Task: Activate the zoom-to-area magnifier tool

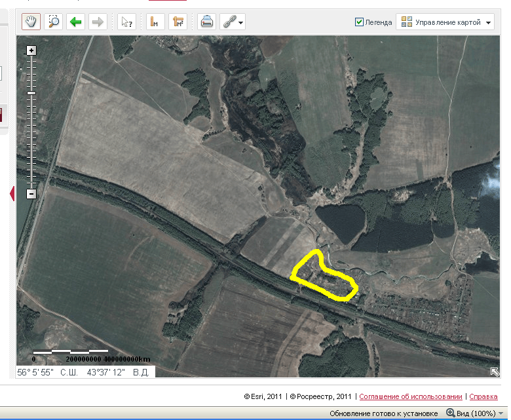Action: pos(54,22)
